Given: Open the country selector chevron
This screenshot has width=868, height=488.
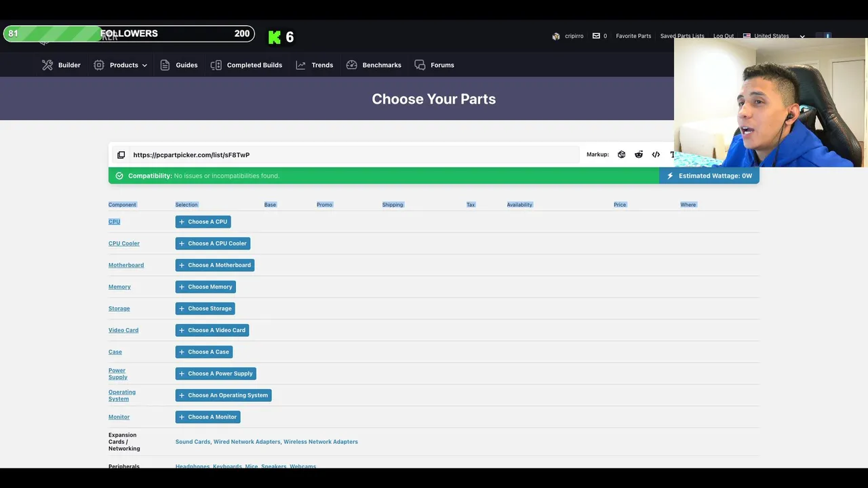Looking at the screenshot, I should (802, 36).
